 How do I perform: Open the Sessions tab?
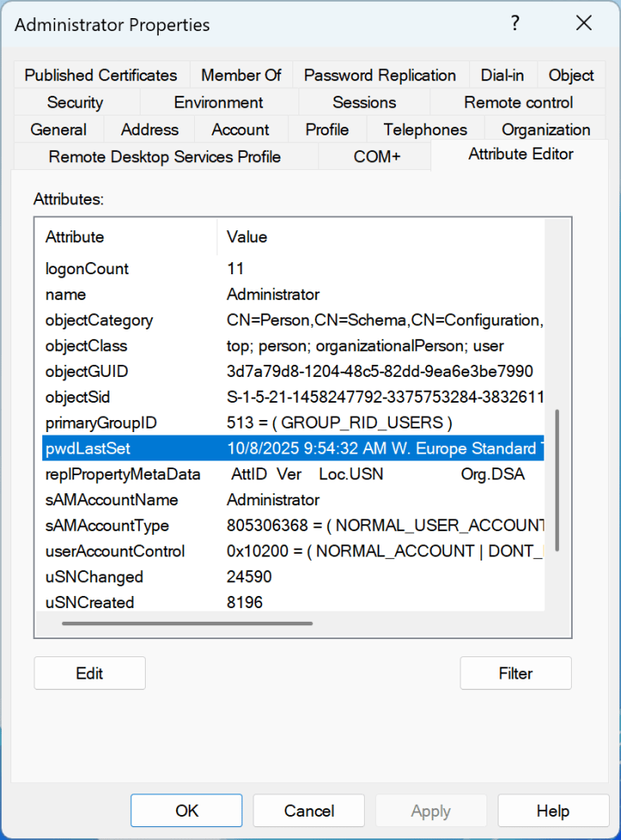click(x=363, y=102)
